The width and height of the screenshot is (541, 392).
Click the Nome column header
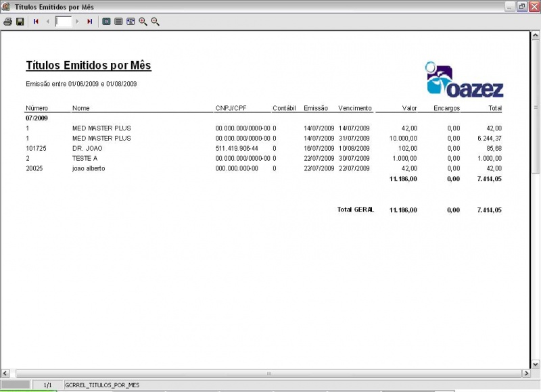point(81,108)
